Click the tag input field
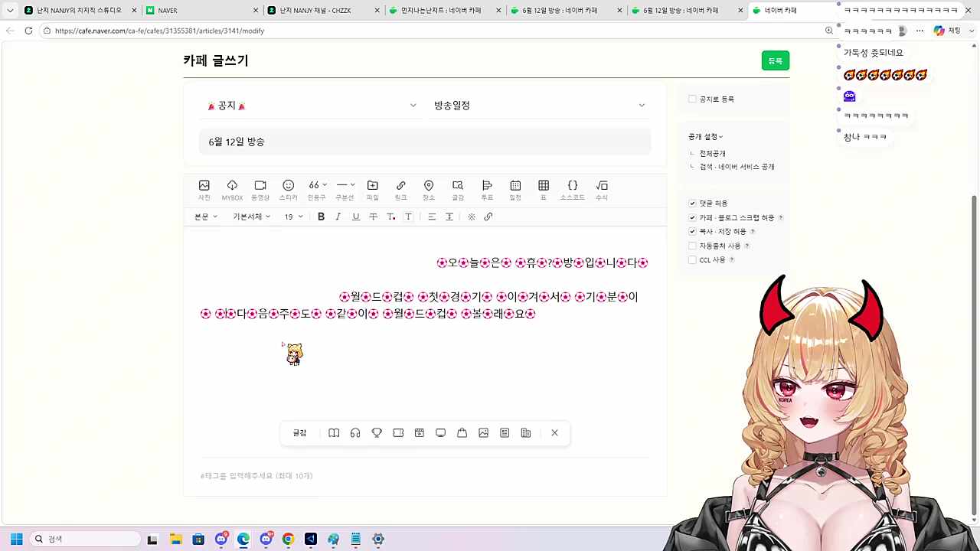This screenshot has height=551, width=980. (x=425, y=476)
